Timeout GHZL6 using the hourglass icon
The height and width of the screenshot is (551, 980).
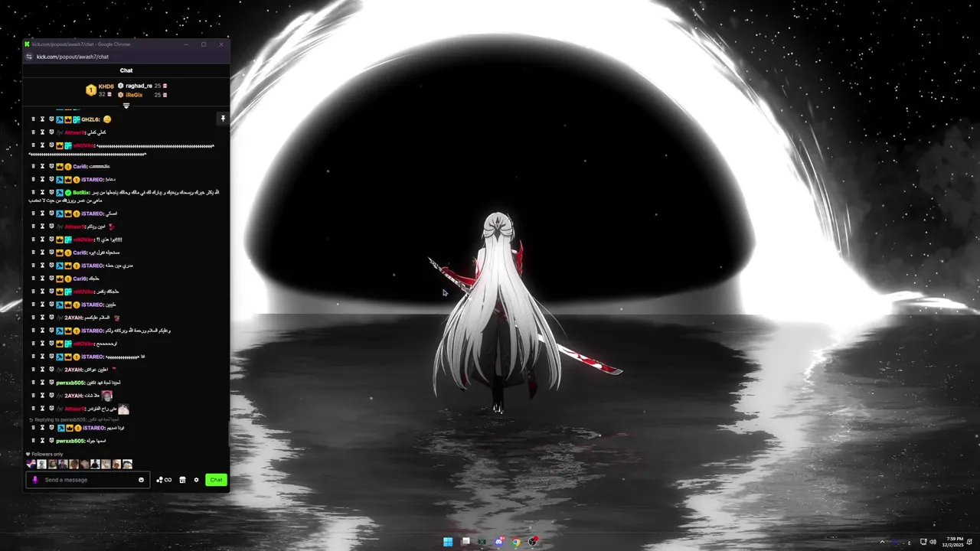pyautogui.click(x=42, y=119)
